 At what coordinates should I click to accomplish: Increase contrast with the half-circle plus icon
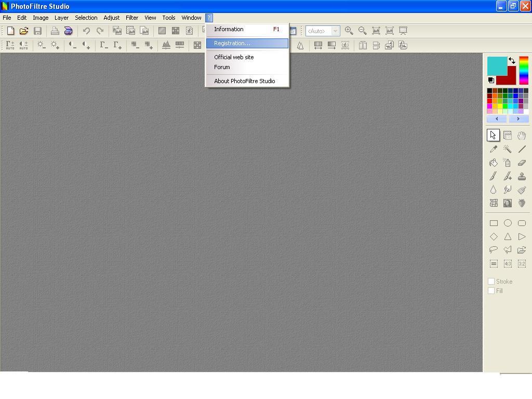pyautogui.click(x=86, y=45)
